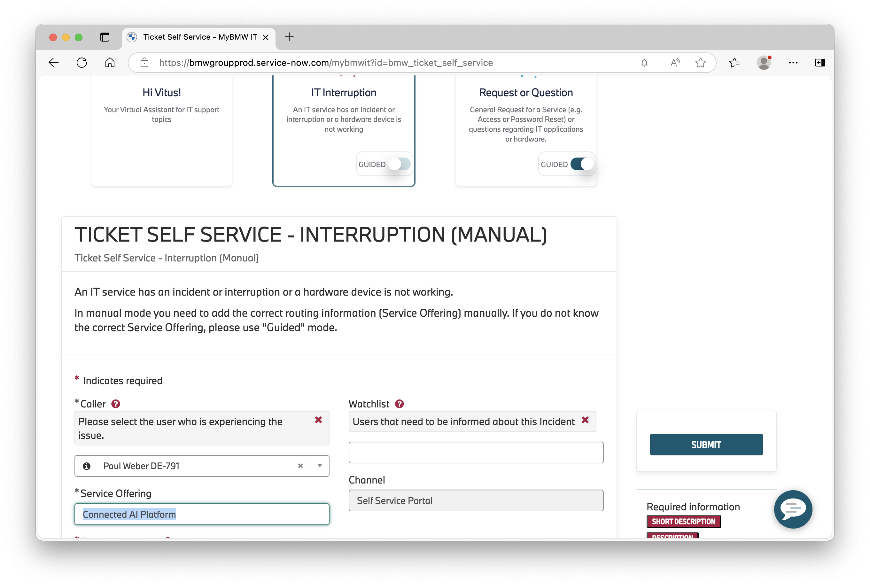Go back using the browser back arrow

53,63
